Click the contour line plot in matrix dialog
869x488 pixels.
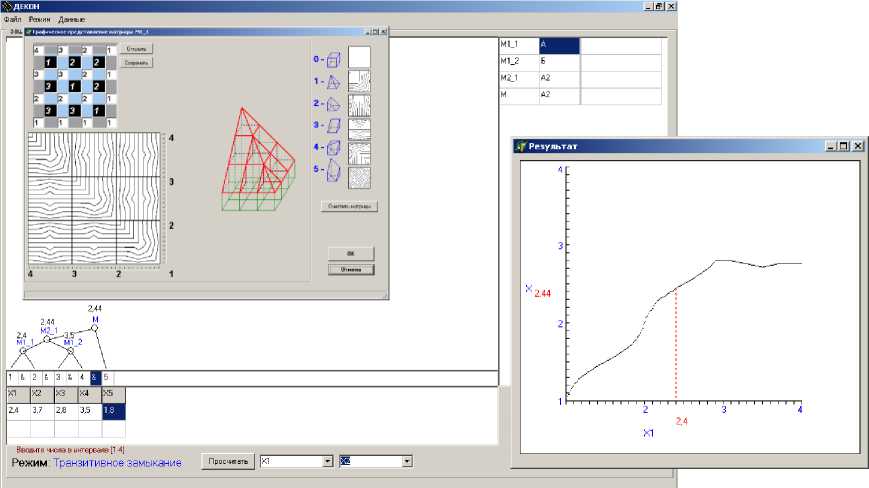94,198
